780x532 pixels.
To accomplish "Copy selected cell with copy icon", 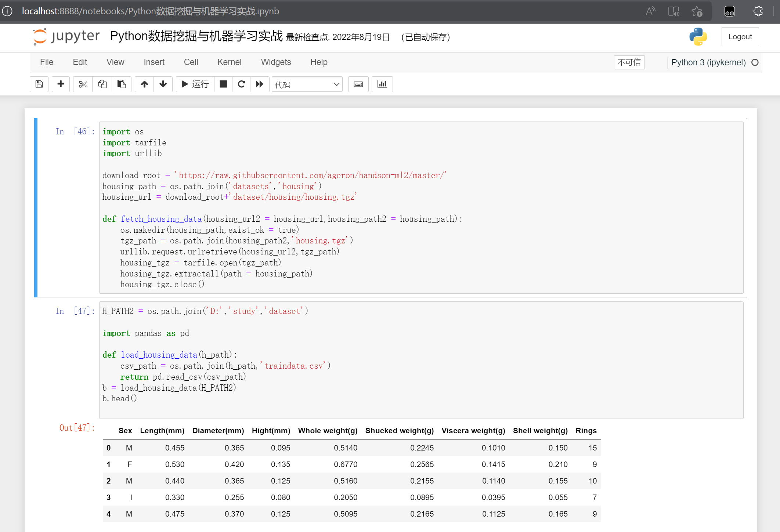I will click(102, 84).
